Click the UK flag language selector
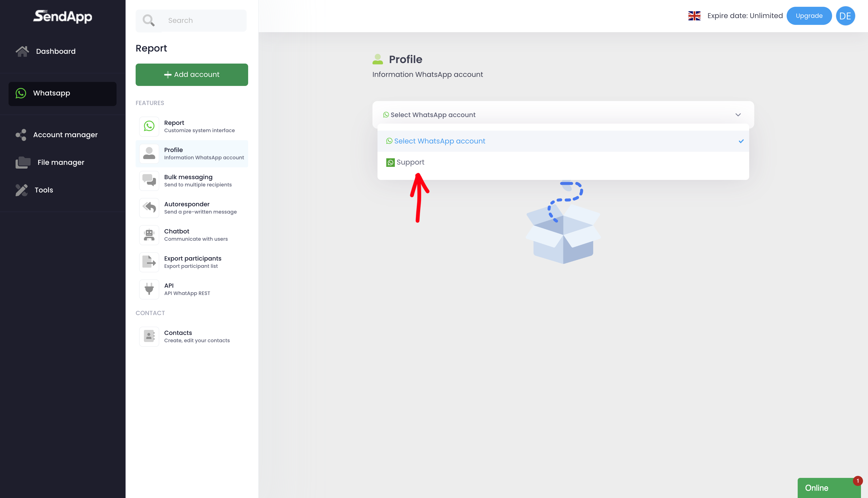This screenshot has height=498, width=868. 694,16
